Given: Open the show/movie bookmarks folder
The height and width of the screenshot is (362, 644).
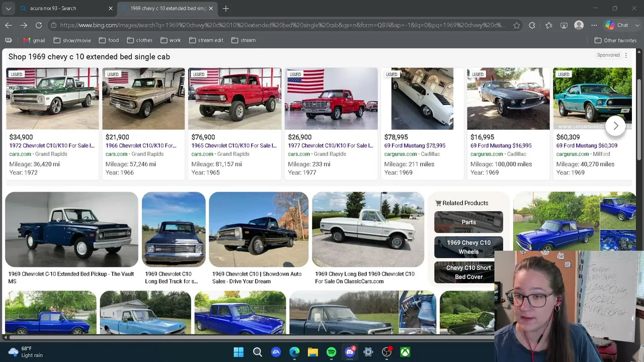Looking at the screenshot, I should click(x=72, y=40).
